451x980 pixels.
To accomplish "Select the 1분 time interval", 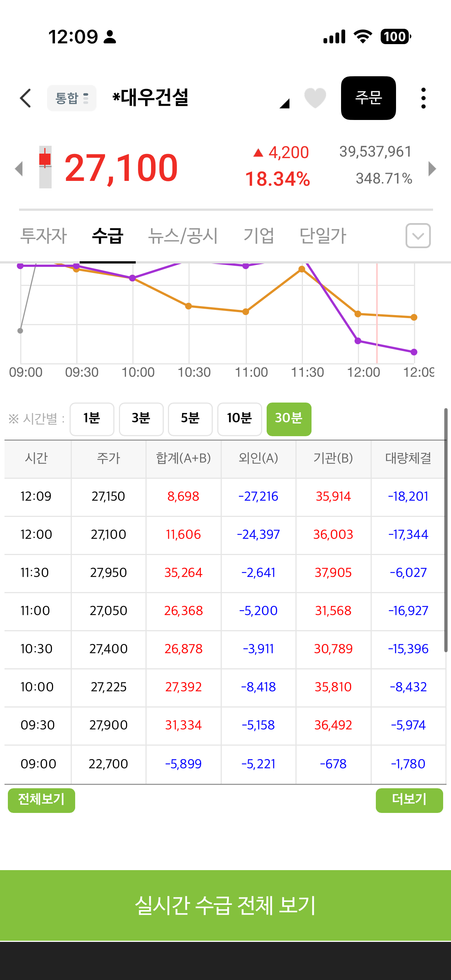I will click(92, 419).
